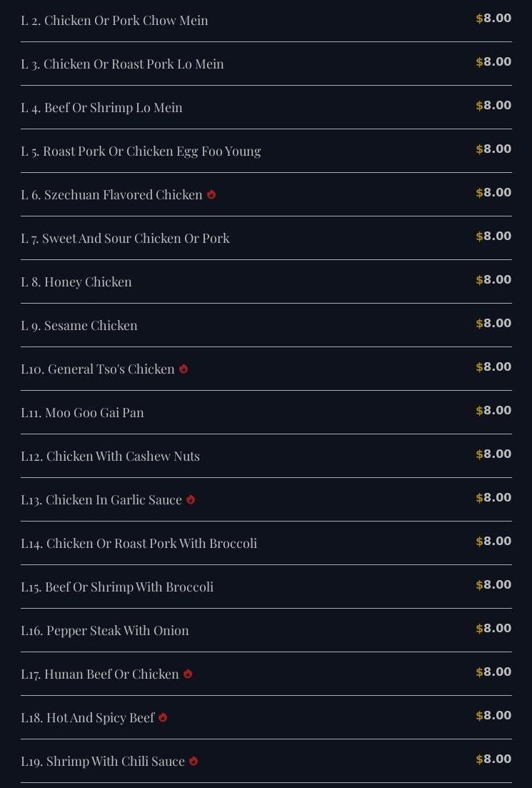
Task: Choose L16. Pepper Steak With Onion
Action: pos(105,631)
